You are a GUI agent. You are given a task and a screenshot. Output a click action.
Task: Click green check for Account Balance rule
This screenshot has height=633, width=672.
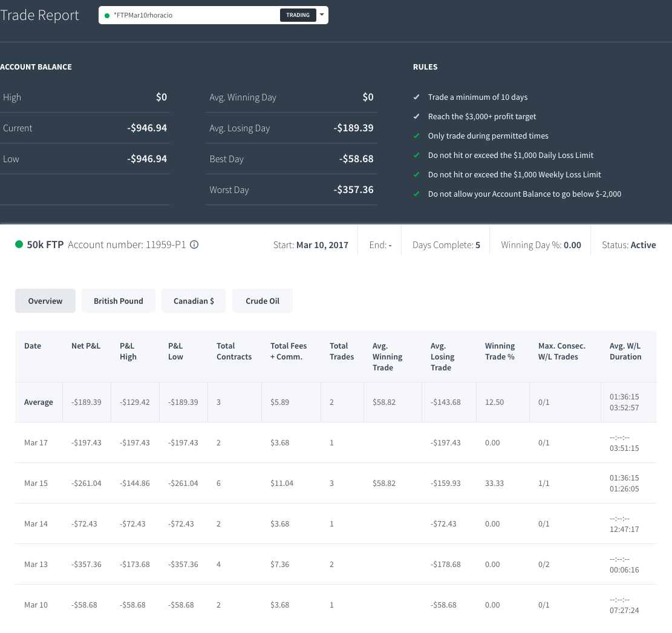point(416,194)
